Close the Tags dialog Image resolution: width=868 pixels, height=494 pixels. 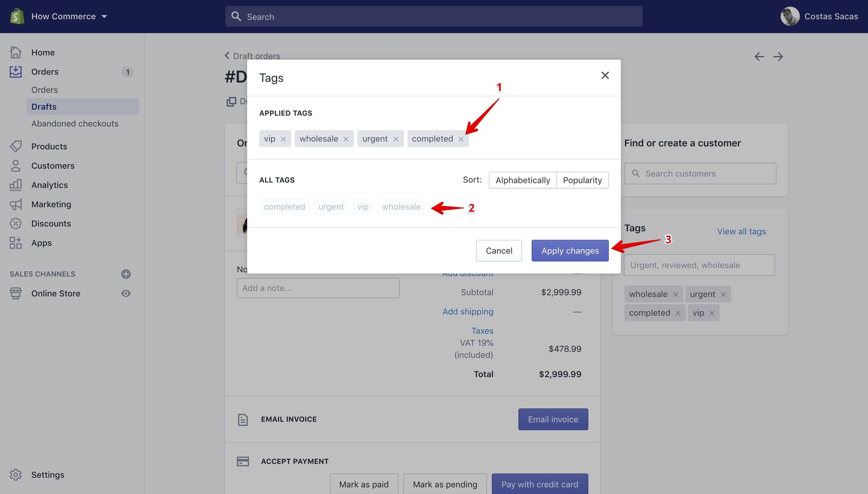605,75
